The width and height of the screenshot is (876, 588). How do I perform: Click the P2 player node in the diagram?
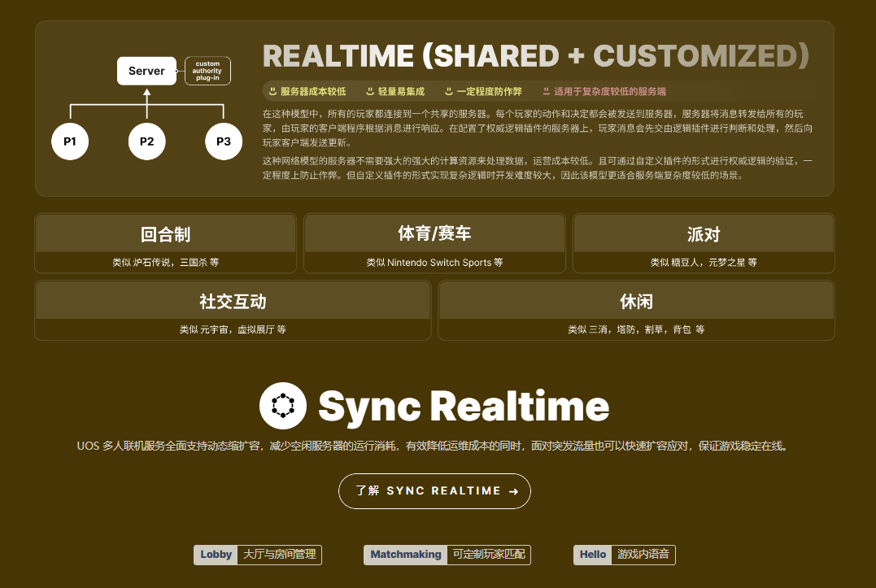[x=147, y=142]
